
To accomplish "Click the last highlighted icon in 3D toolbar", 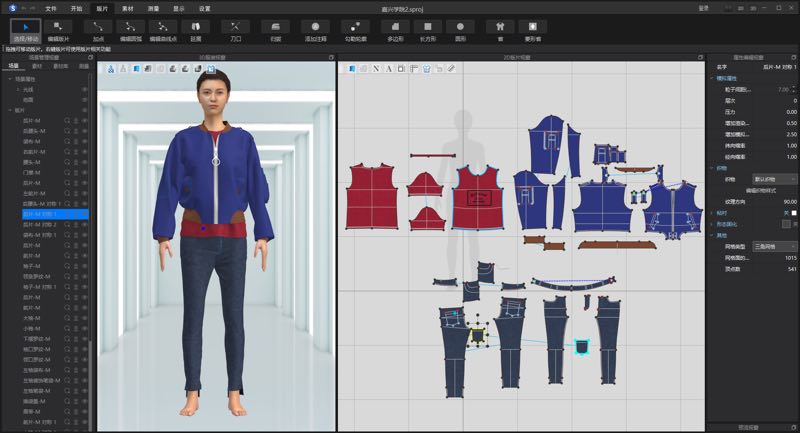I will (x=210, y=69).
